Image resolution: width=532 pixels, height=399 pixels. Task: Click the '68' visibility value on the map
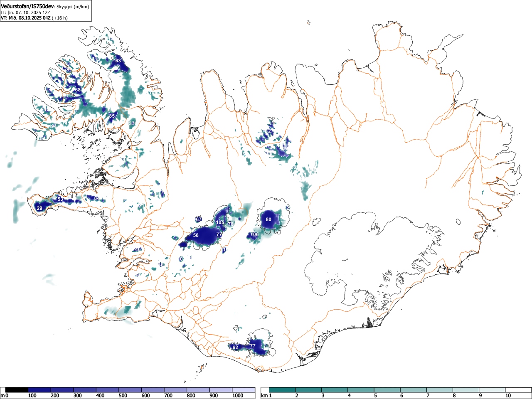tap(78, 90)
